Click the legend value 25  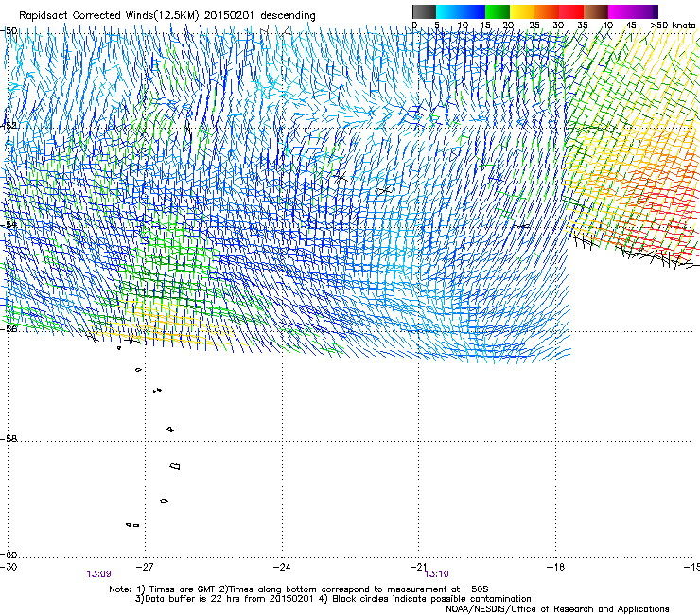[534, 26]
